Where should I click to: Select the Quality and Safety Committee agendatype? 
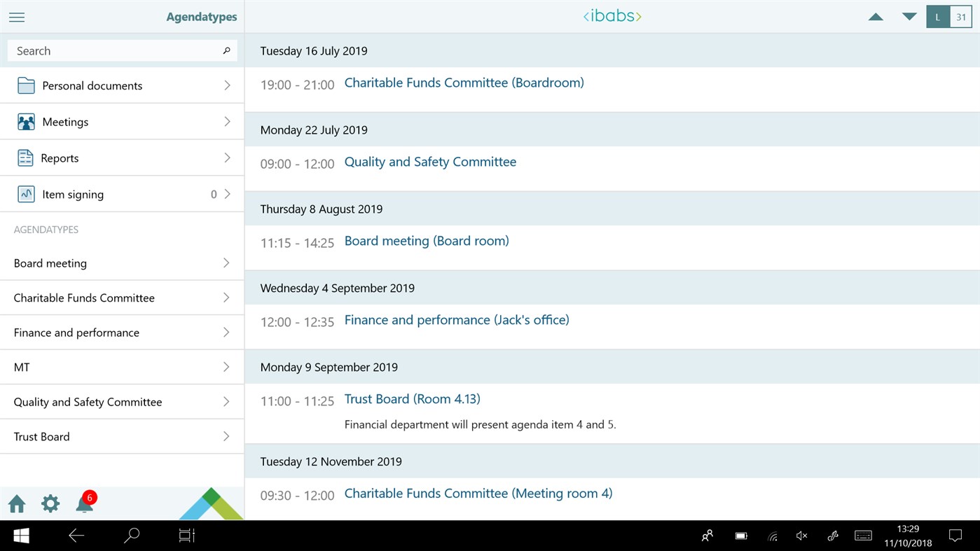tap(122, 402)
